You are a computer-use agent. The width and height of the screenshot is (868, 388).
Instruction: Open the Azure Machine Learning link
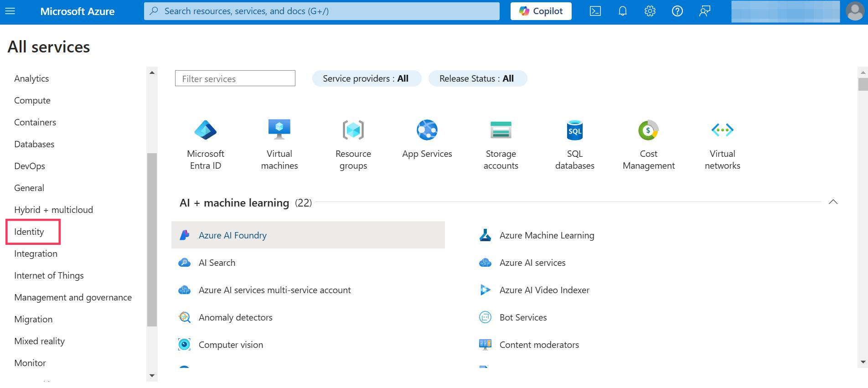click(547, 235)
